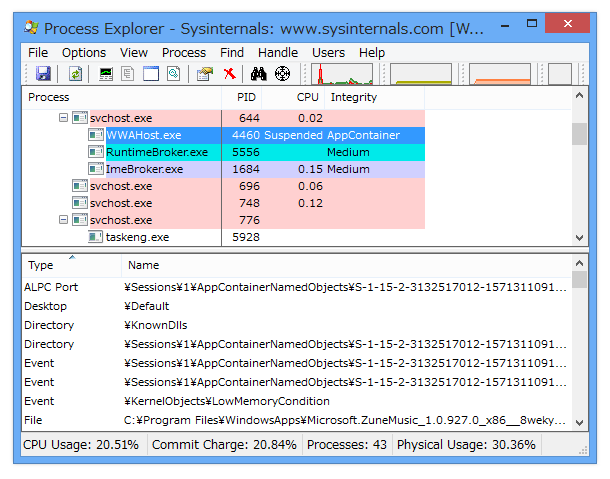Click process list scrollbar down arrow
The width and height of the screenshot is (610, 479).
point(579,237)
